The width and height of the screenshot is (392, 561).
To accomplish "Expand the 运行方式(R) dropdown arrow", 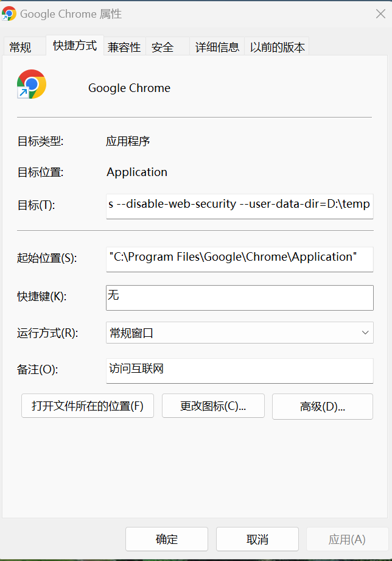I will coord(365,333).
